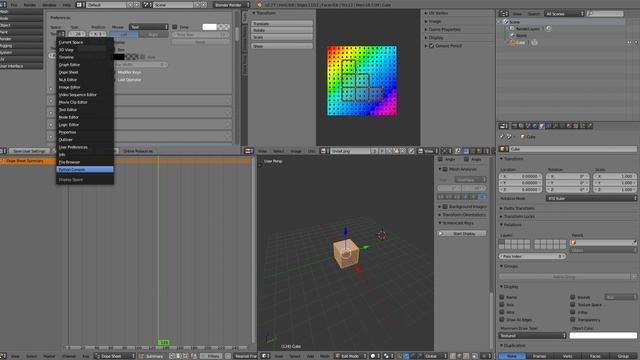Image resolution: width=640 pixels, height=360 pixels.
Task: Click the white Object Color swatch
Action: 603,336
